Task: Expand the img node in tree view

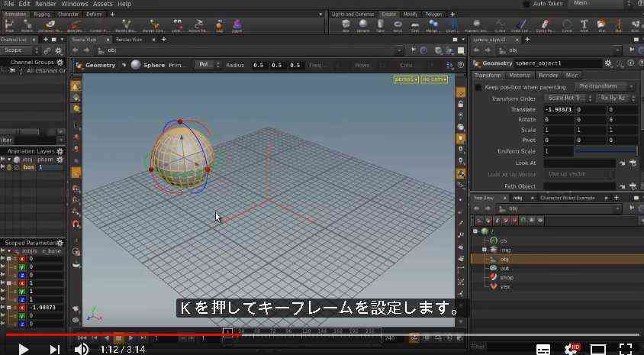Action: (485, 250)
